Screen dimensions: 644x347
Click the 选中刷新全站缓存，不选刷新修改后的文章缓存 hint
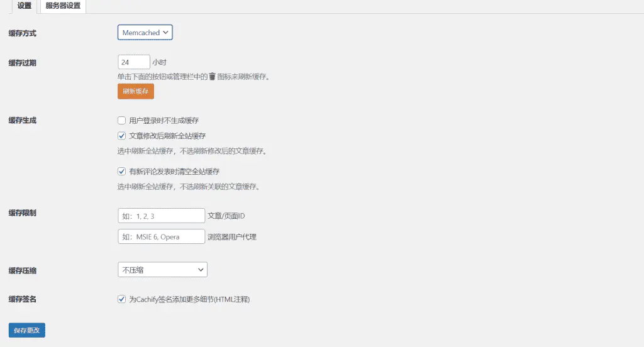pos(193,151)
